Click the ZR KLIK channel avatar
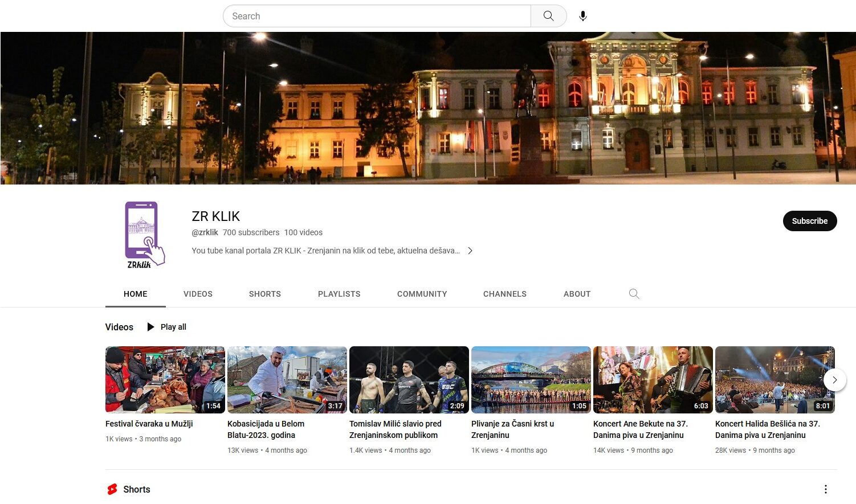Image resolution: width=856 pixels, height=504 pixels. tap(145, 235)
